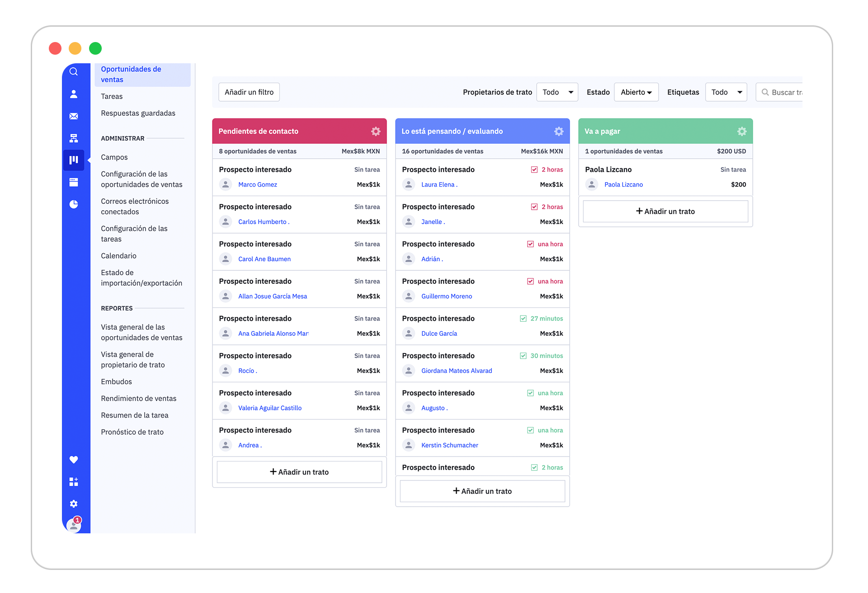
Task: Open the Marco Gomez contact link
Action: tap(257, 184)
